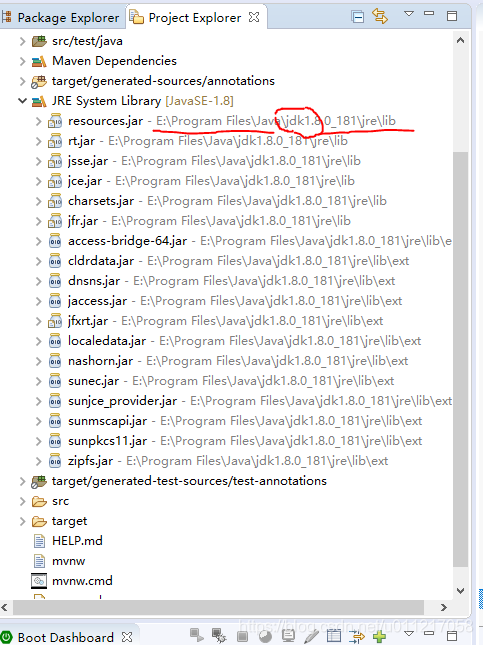Click the target/generated-sources/annotations package folder icon
The height and width of the screenshot is (645, 483).
point(39,81)
